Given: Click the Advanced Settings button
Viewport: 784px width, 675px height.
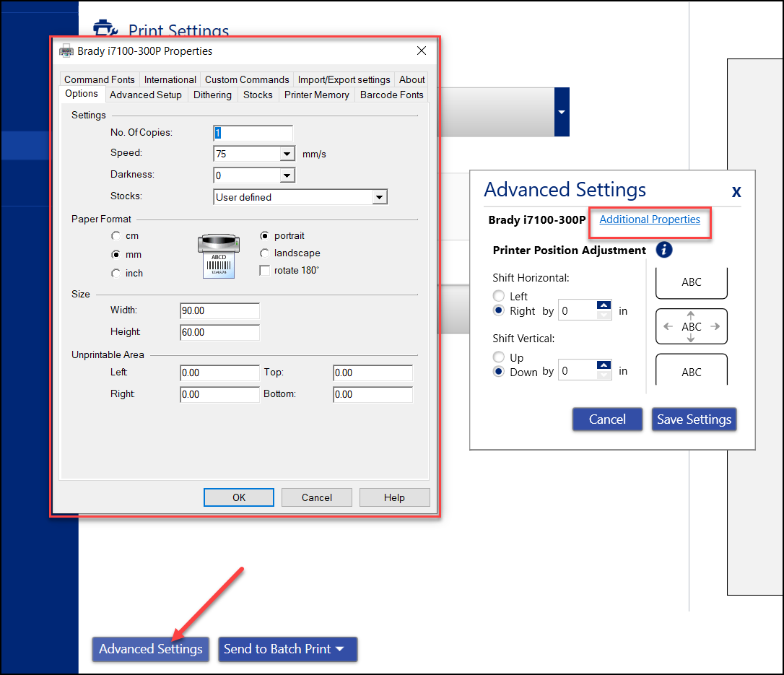Looking at the screenshot, I should 150,649.
